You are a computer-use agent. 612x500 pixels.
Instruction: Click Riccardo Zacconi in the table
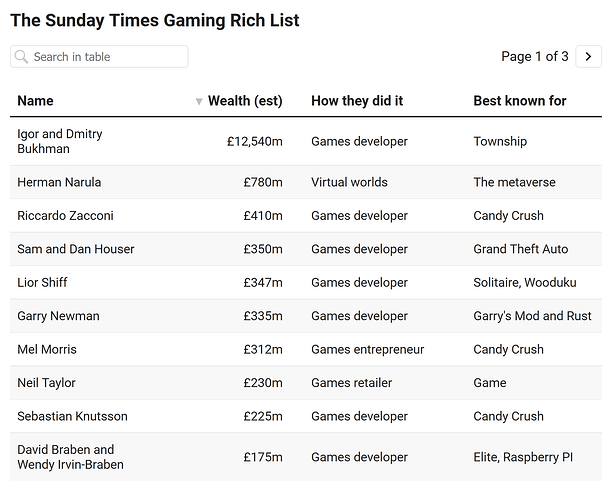click(x=65, y=215)
